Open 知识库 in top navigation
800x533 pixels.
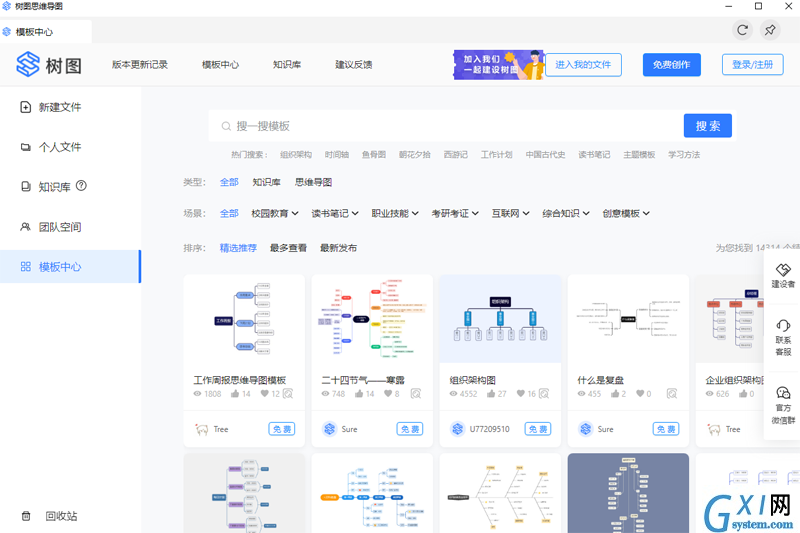coord(287,64)
